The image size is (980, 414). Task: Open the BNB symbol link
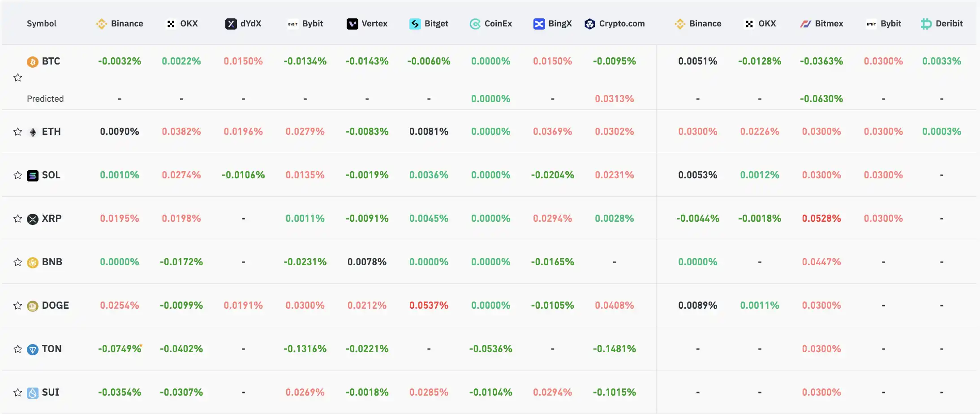click(52, 262)
